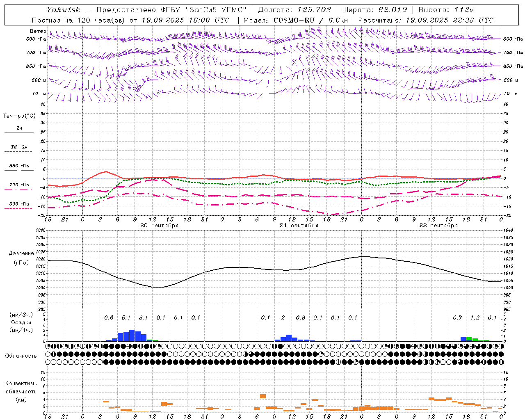Image resolution: width=525 pixels, height=420 pixels.
Task: Select the '1.2' precipitation amount value
Action: tap(475, 317)
